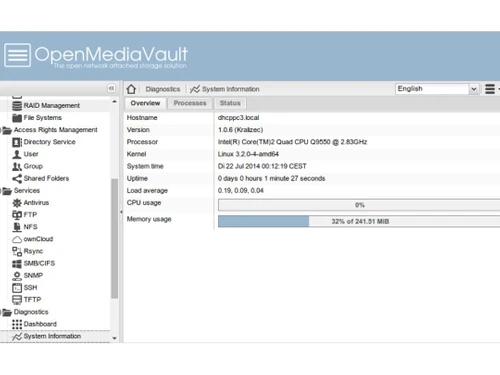The height and width of the screenshot is (375, 500).
Task: Click the OpenMediaVault logo icon
Action: (17, 55)
